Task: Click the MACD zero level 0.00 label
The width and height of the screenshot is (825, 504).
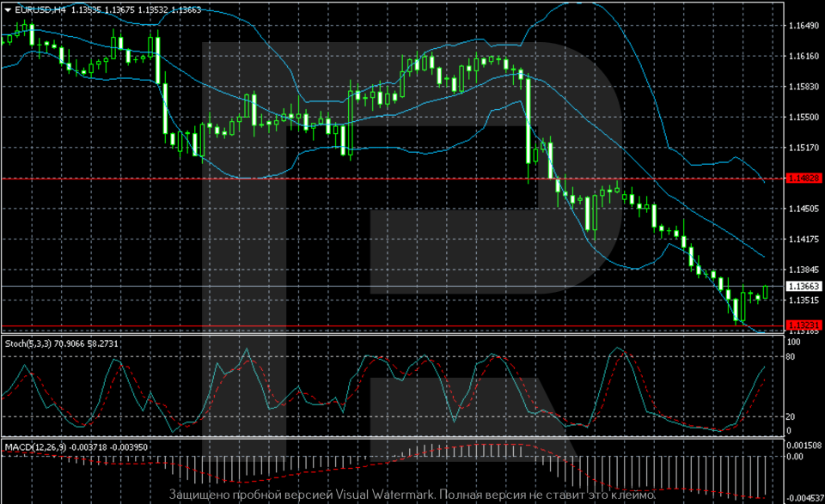Action: [x=795, y=456]
